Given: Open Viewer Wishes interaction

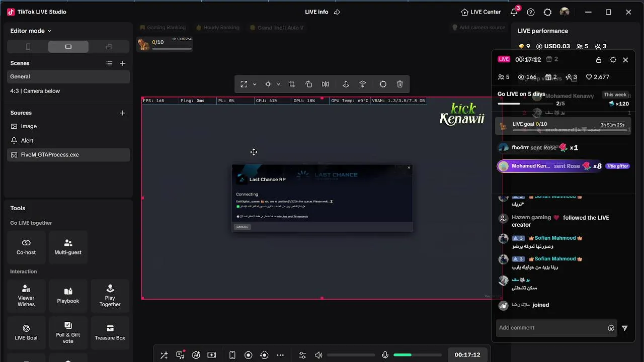Looking at the screenshot, I should (26, 296).
